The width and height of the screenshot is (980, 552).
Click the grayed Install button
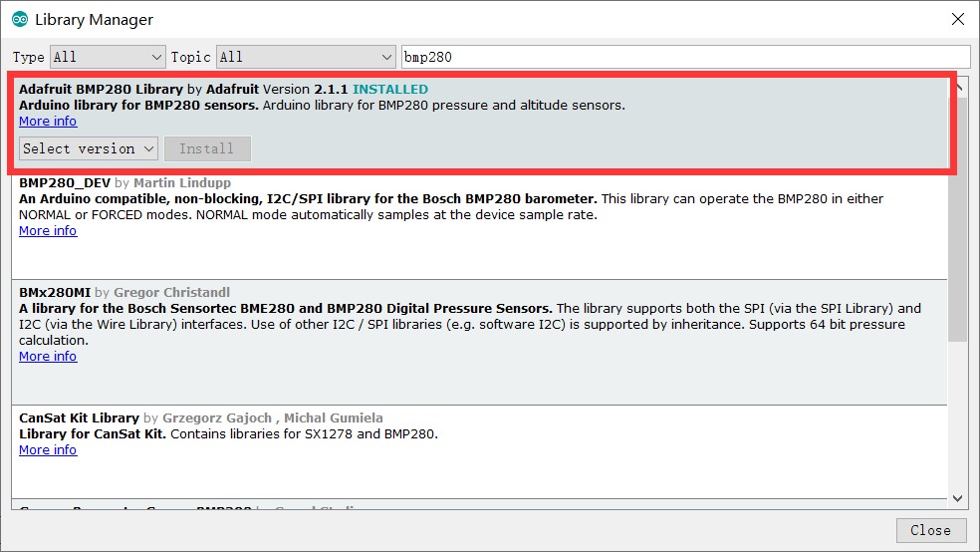pyautogui.click(x=207, y=148)
